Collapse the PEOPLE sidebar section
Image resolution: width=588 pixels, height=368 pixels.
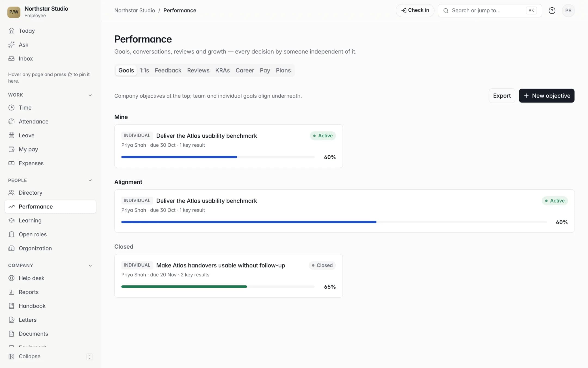90,180
